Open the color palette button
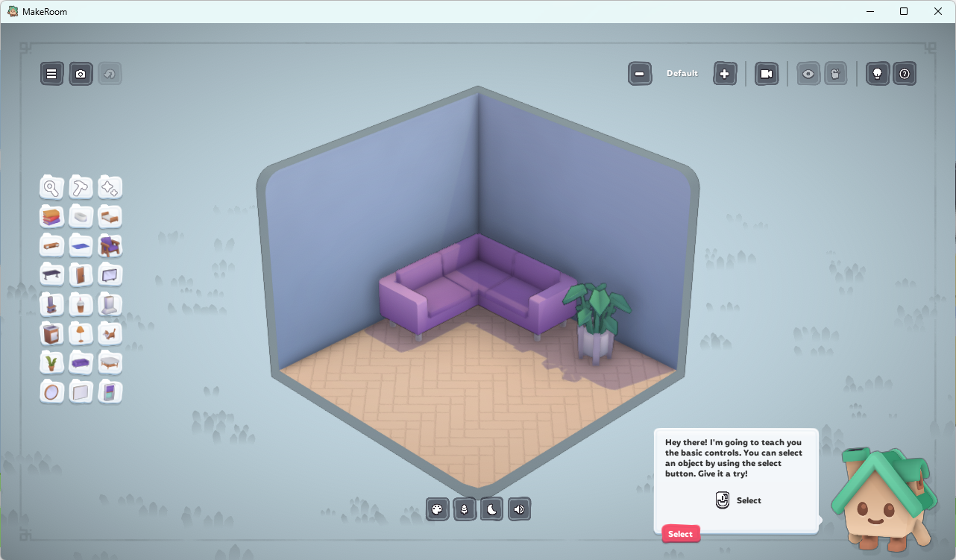Viewport: 956px width, 560px height. click(x=437, y=510)
